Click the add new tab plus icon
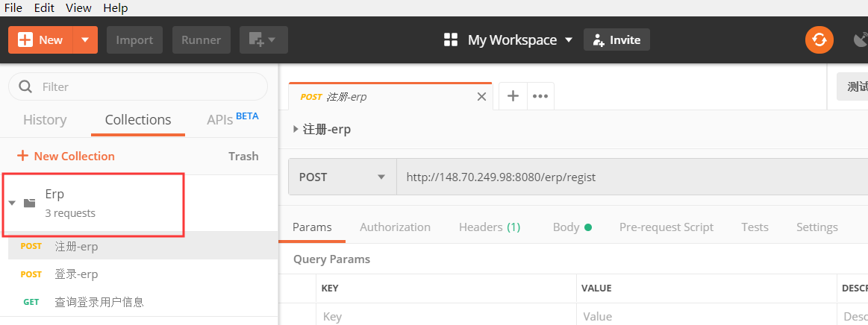The width and height of the screenshot is (868, 325). tap(513, 95)
